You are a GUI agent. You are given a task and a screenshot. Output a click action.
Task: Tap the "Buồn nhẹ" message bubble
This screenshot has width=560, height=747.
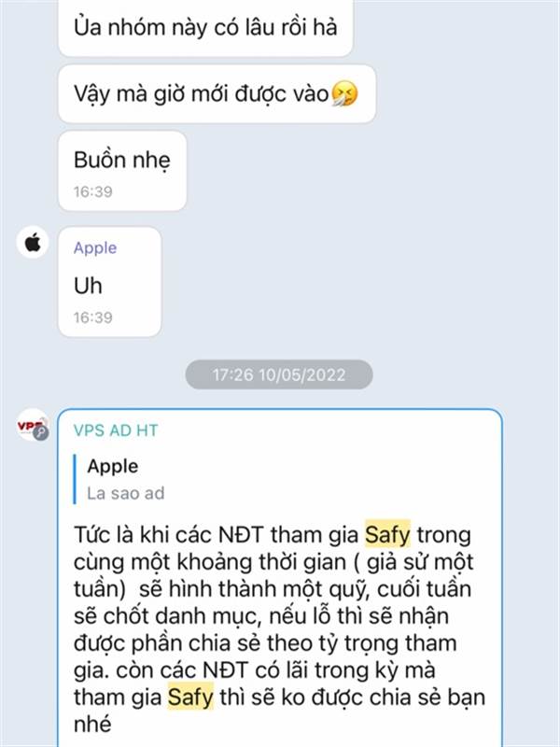pos(122,171)
